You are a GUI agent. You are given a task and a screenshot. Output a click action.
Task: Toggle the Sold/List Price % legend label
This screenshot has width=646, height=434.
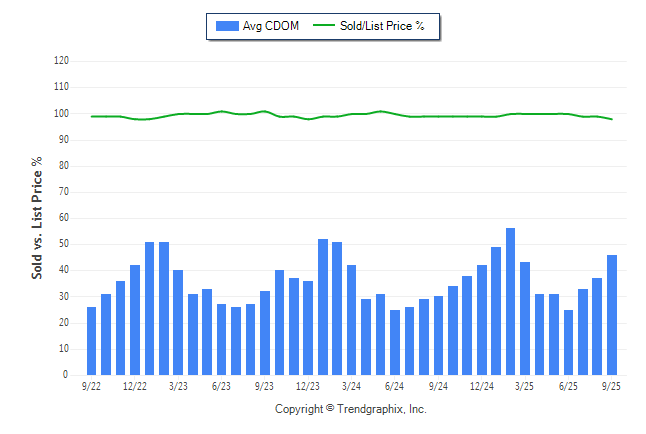(x=385, y=26)
